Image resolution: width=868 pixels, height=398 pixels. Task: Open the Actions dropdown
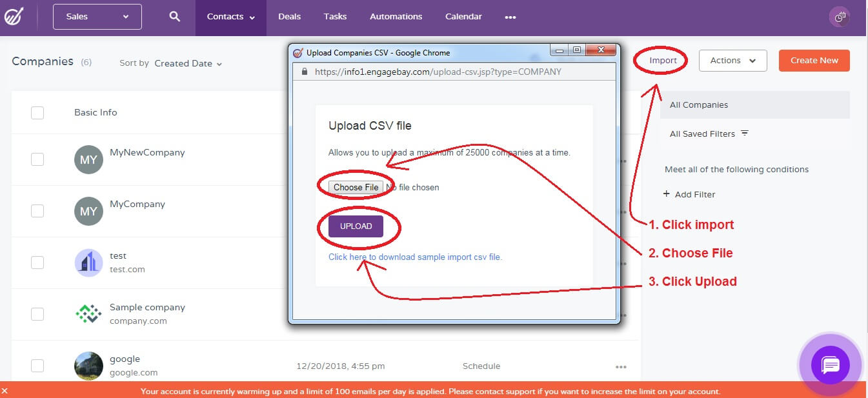click(732, 60)
